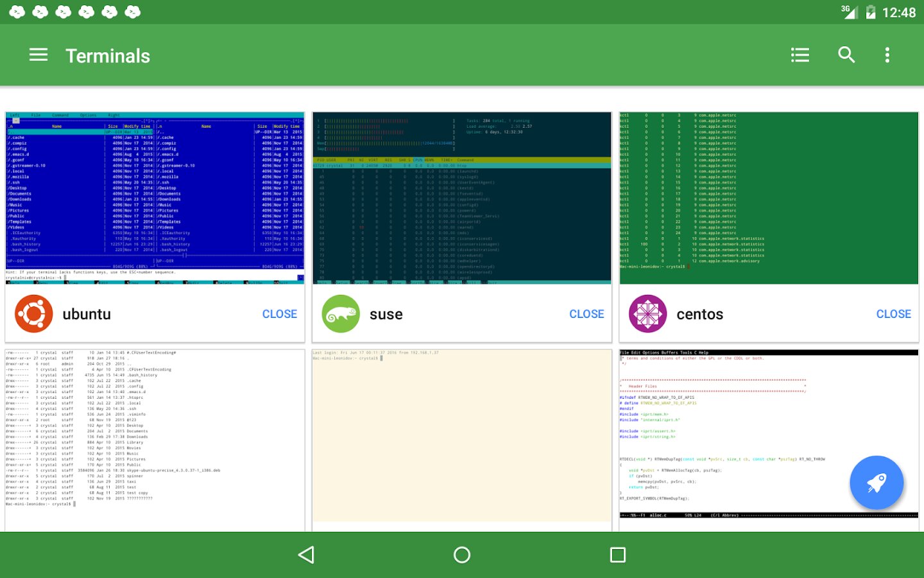924x578 pixels.
Task: Click the suse chameleon logo
Action: click(341, 314)
